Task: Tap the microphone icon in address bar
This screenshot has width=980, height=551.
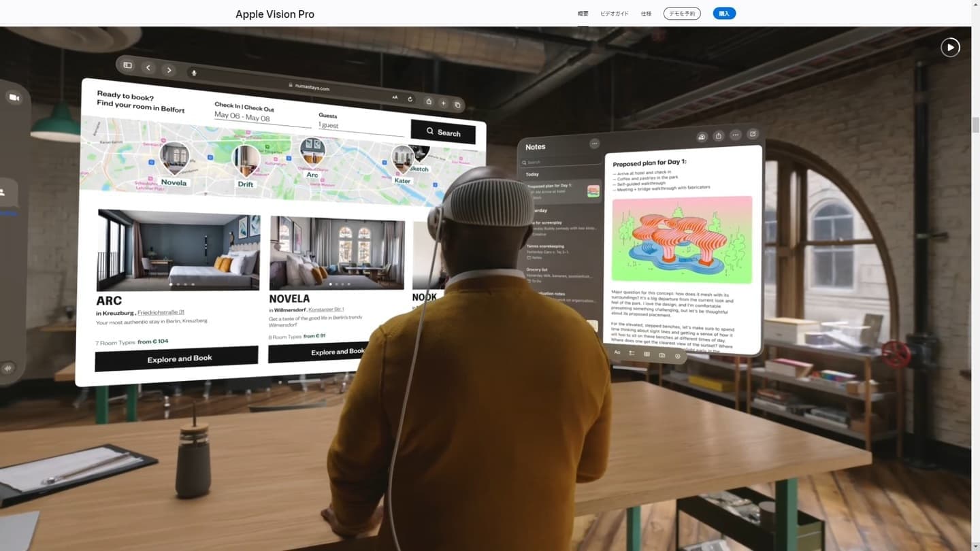Action: point(194,73)
